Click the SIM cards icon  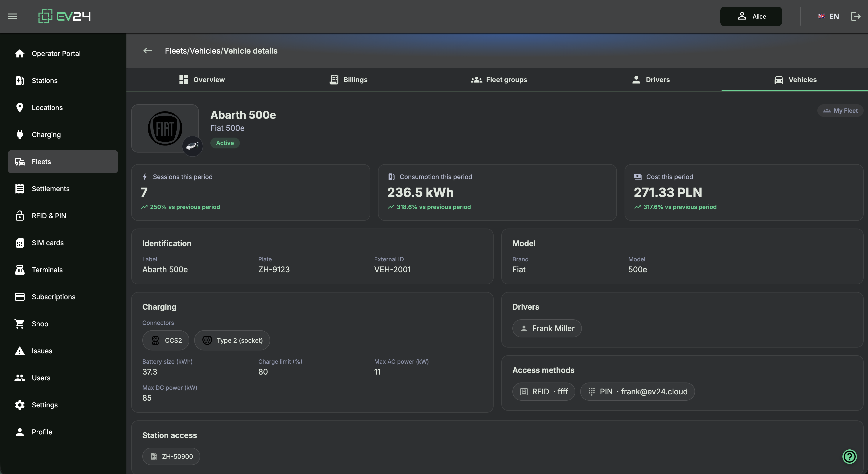20,243
